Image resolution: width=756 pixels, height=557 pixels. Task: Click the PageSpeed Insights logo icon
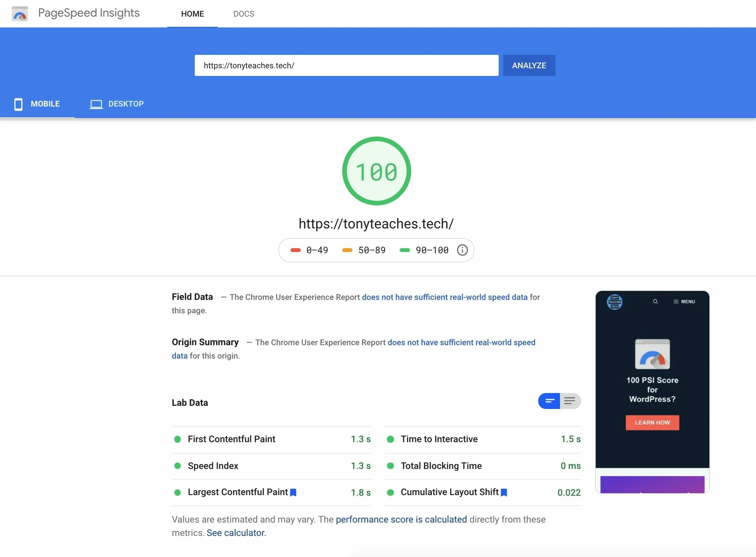(19, 14)
